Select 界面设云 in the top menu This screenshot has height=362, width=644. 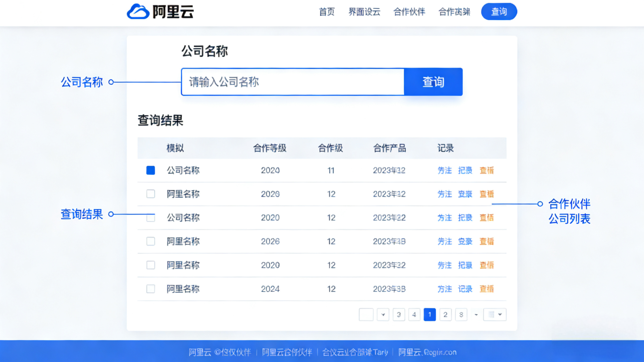(x=364, y=12)
